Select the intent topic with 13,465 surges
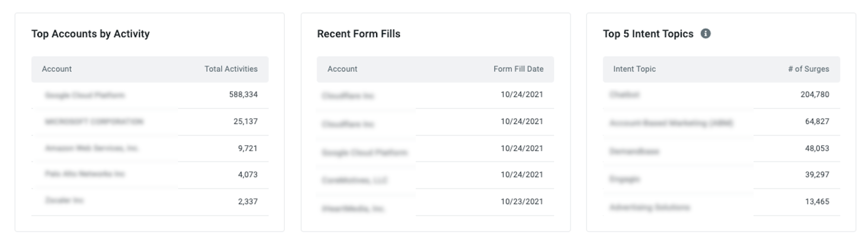This screenshot has width=868, height=240. (721, 202)
